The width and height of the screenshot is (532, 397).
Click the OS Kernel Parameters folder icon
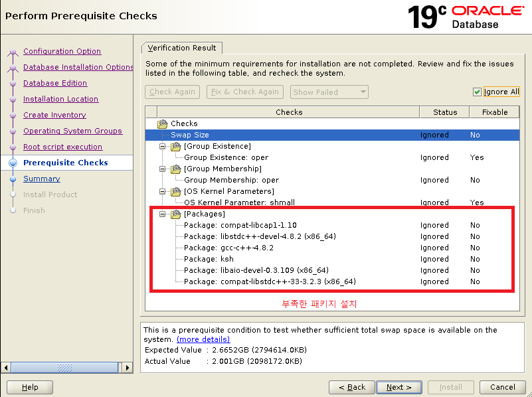coord(176,192)
